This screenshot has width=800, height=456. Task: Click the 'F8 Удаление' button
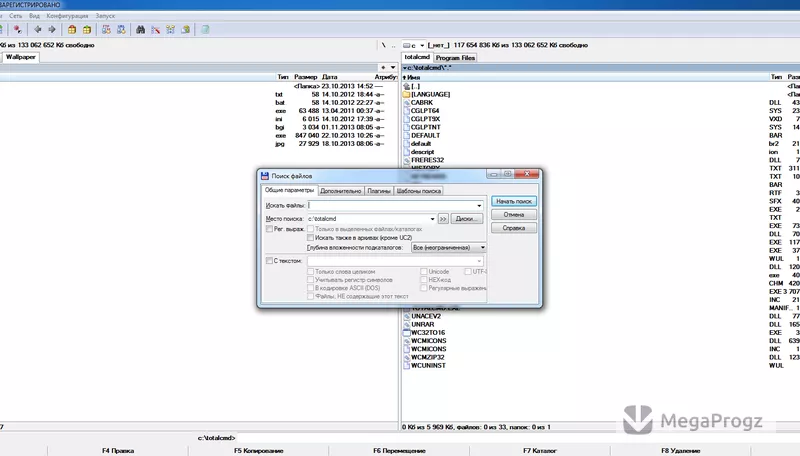(x=681, y=450)
